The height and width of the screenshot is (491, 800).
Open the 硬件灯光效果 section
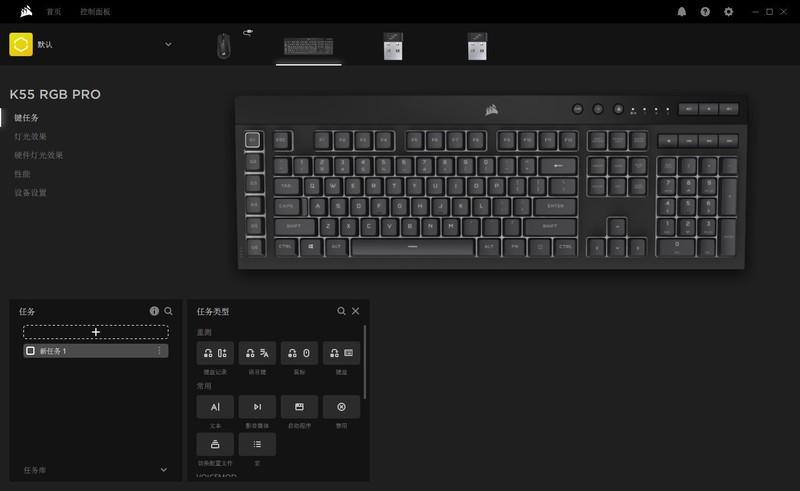[38, 155]
